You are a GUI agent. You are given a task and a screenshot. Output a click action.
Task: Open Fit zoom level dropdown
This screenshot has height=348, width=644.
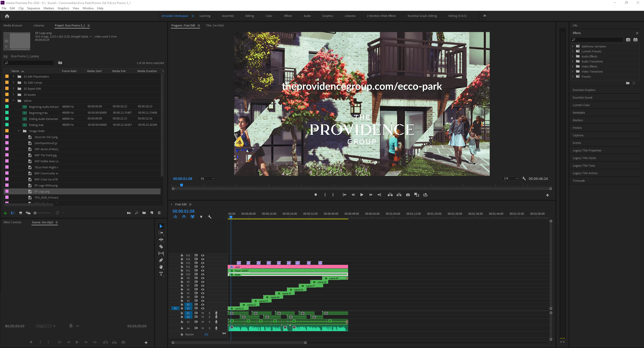pyautogui.click(x=207, y=179)
